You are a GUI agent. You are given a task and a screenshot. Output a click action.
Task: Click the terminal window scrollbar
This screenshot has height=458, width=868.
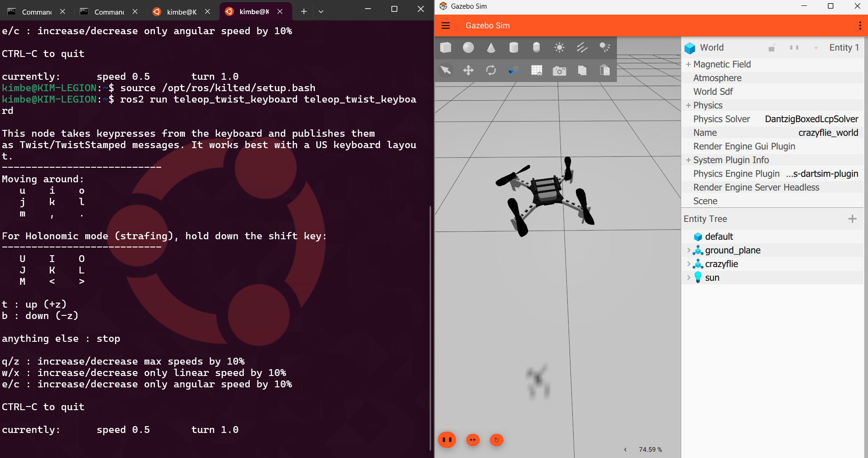pos(430,328)
